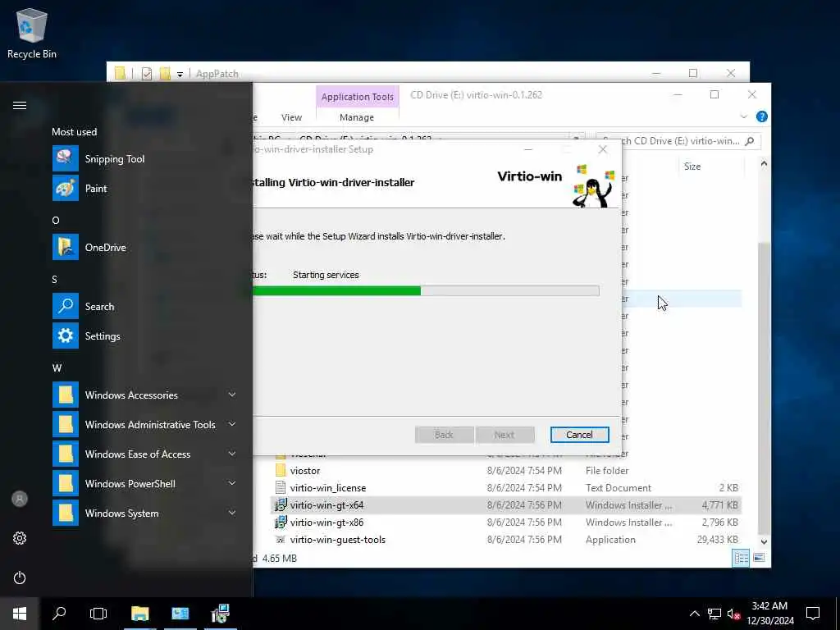Open Settings gear in Start sidebar

pyautogui.click(x=20, y=538)
